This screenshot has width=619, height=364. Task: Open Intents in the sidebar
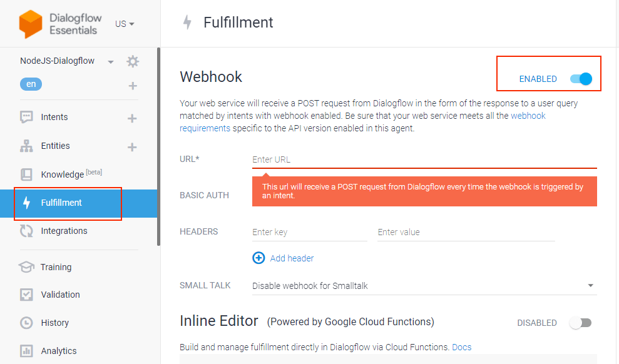(54, 117)
